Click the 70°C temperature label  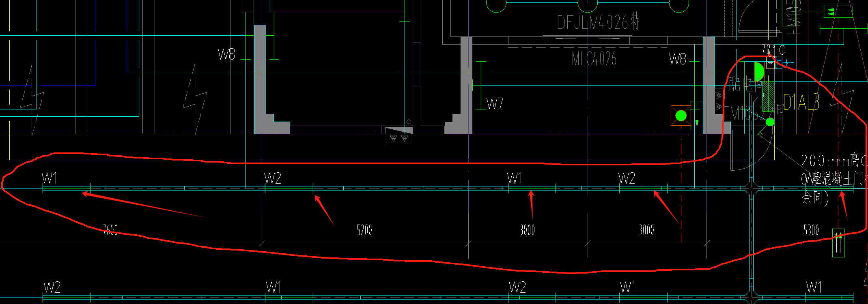click(773, 50)
